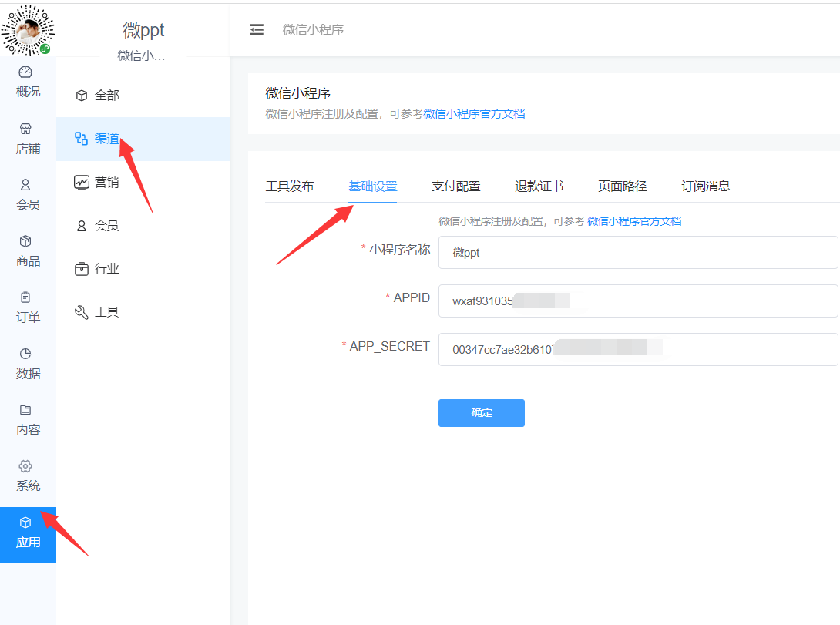
Task: Open 商品 products section
Action: [28, 251]
